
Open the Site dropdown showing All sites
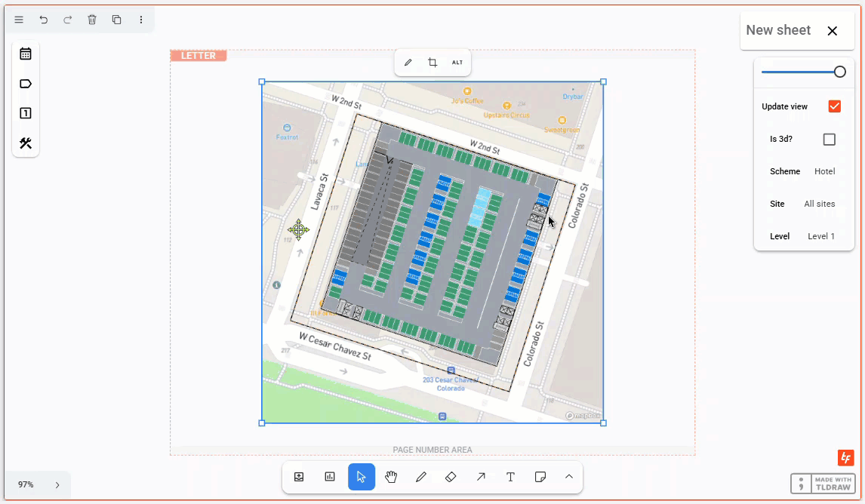pyautogui.click(x=819, y=204)
